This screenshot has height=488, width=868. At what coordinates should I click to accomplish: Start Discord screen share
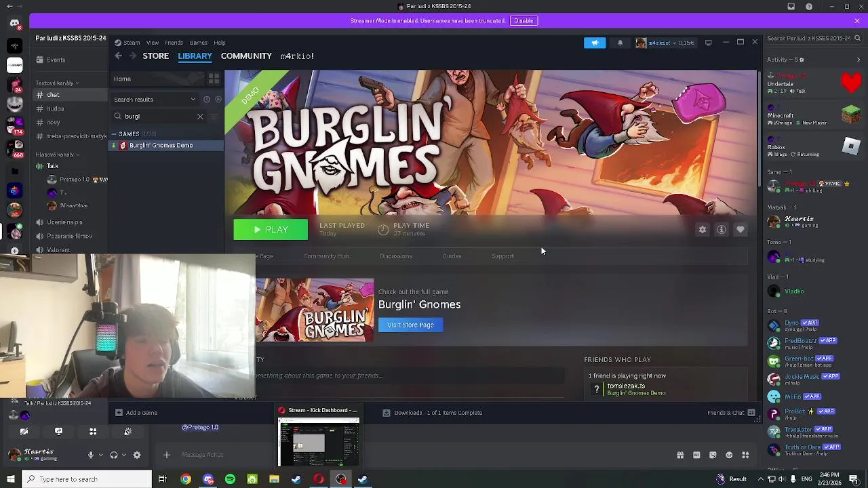(58, 431)
